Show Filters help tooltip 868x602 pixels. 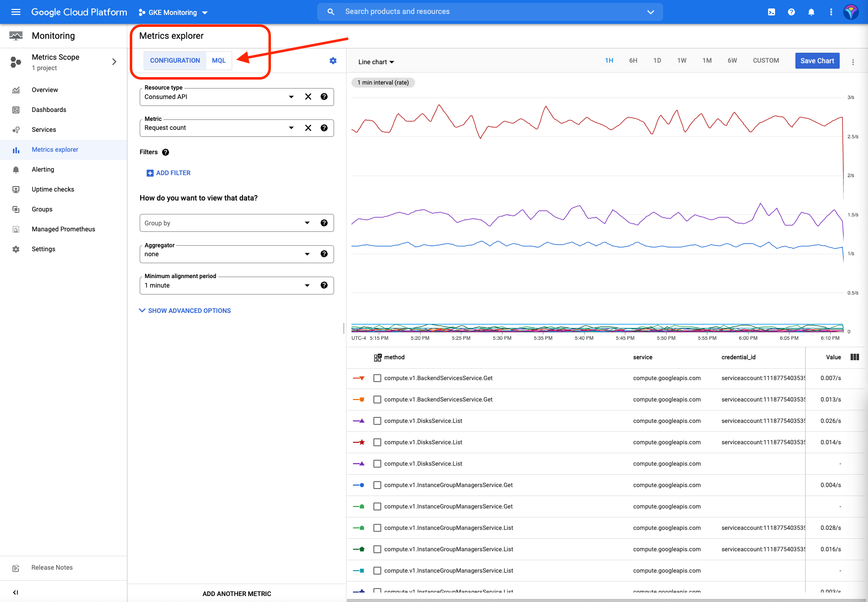[166, 152]
